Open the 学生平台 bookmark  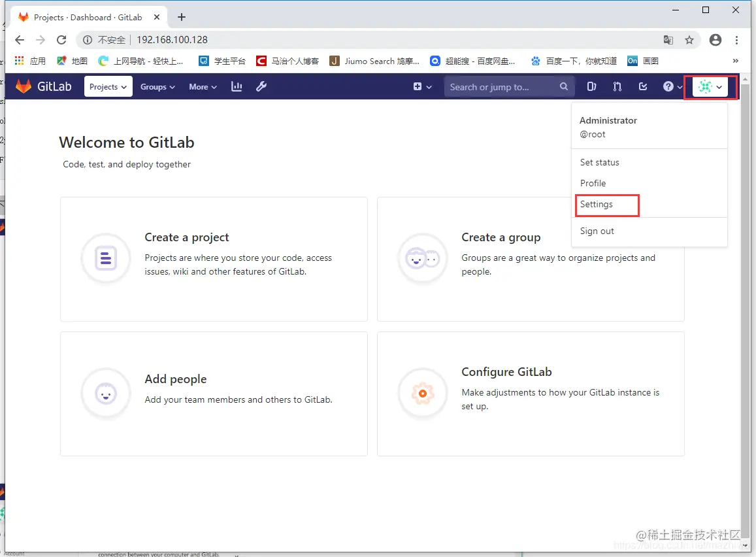point(222,61)
